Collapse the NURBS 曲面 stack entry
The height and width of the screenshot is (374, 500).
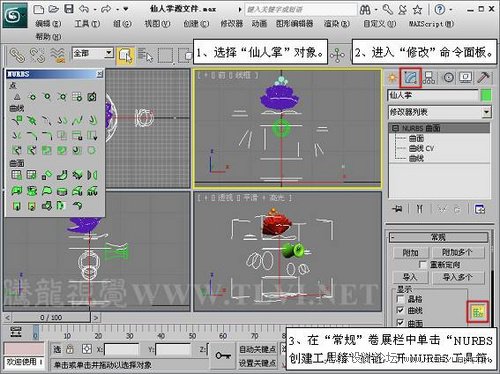[395, 128]
